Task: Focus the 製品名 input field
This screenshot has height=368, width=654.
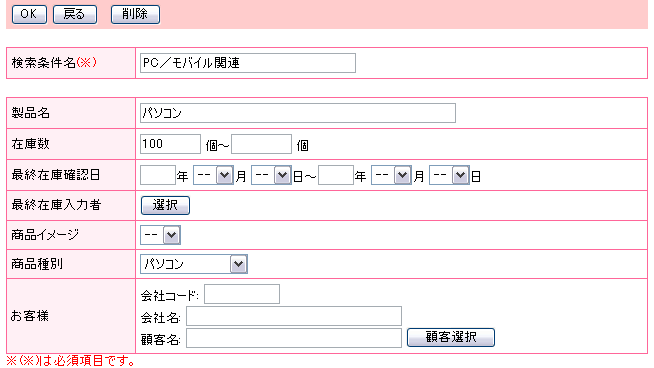Action: click(298, 113)
